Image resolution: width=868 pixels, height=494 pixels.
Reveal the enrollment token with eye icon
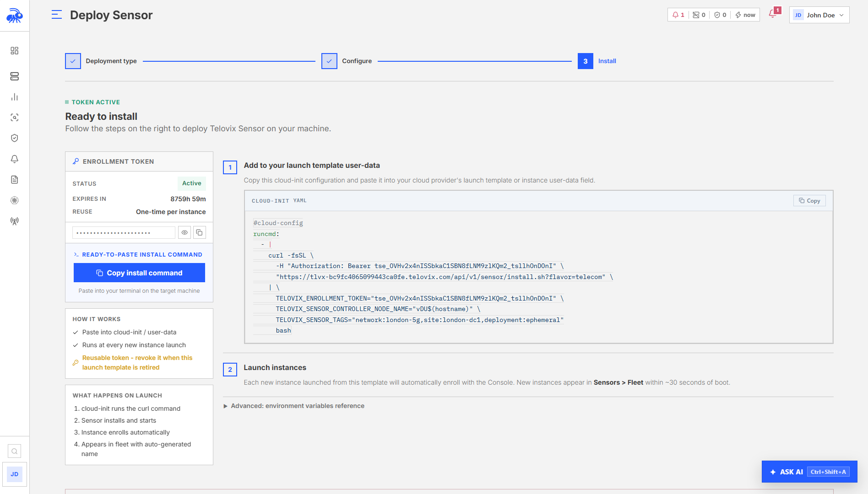pos(184,233)
